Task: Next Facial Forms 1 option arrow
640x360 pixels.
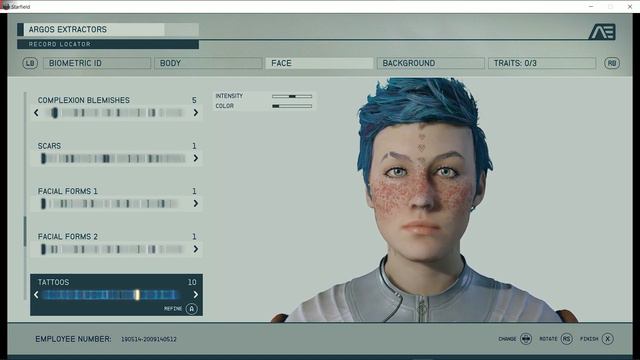Action: pos(196,204)
